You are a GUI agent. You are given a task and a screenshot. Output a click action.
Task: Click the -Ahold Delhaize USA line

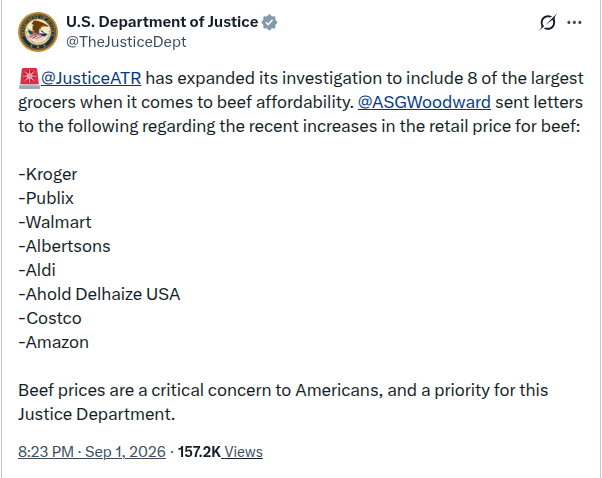click(99, 294)
